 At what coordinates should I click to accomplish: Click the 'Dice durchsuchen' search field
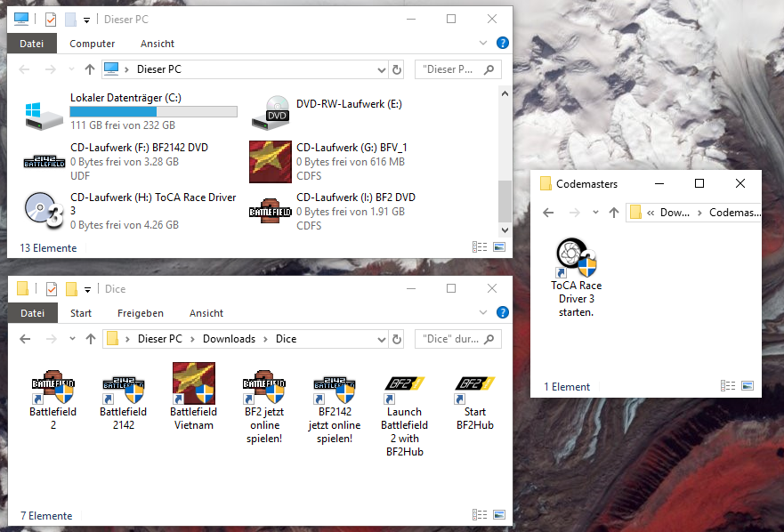point(458,339)
